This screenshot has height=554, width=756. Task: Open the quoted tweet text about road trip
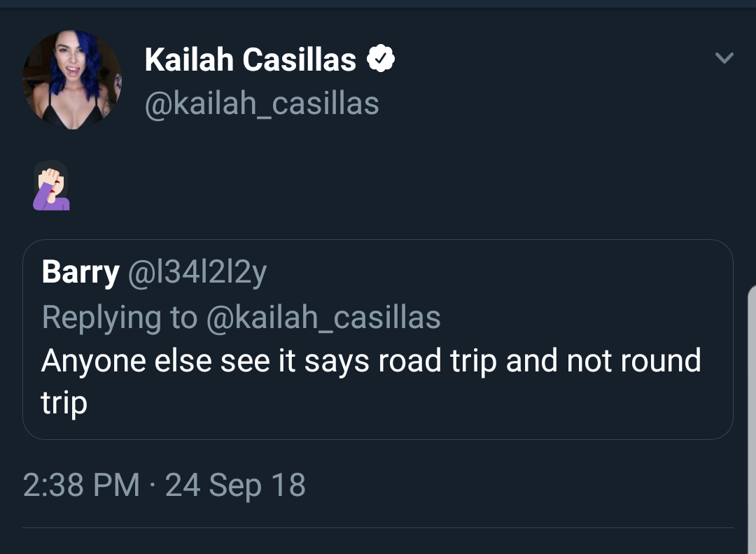pos(371,381)
